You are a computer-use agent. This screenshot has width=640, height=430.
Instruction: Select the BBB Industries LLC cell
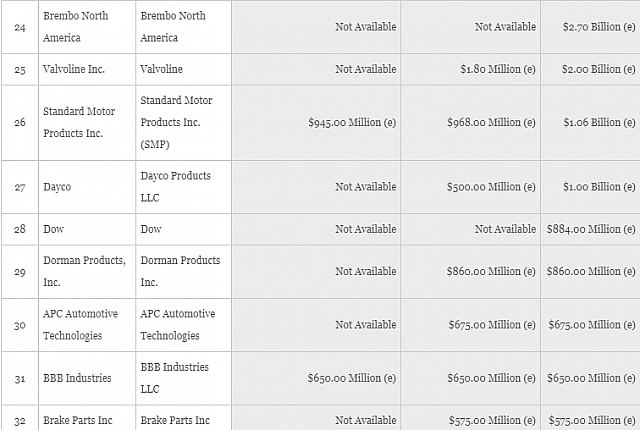(x=174, y=377)
